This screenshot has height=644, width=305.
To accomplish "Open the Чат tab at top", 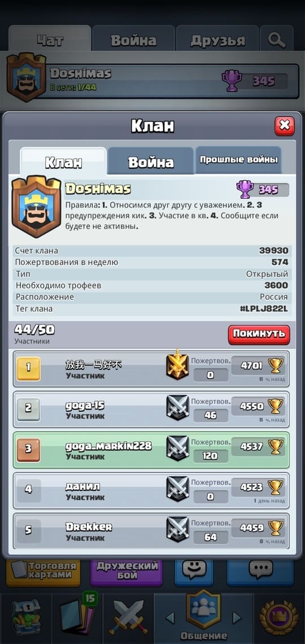I will [x=50, y=40].
